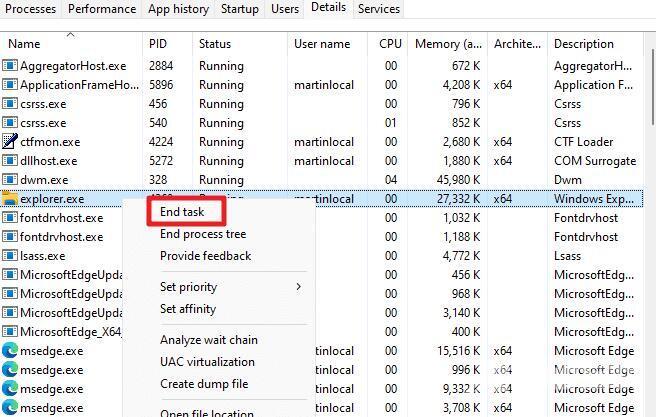The image size is (656, 417).
Task: Open the Startup tab
Action: [x=240, y=9]
